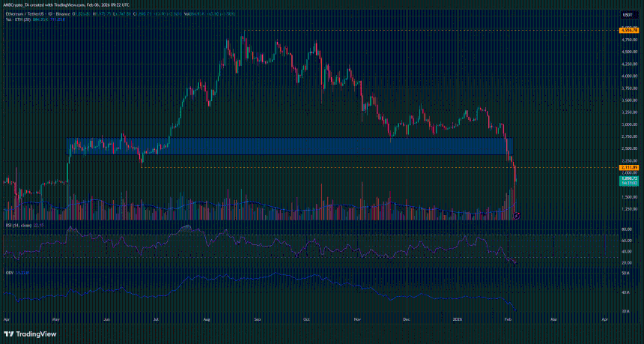Click the 3,250.00 price axis label
This screenshot has width=644, height=344.
coord(628,112)
